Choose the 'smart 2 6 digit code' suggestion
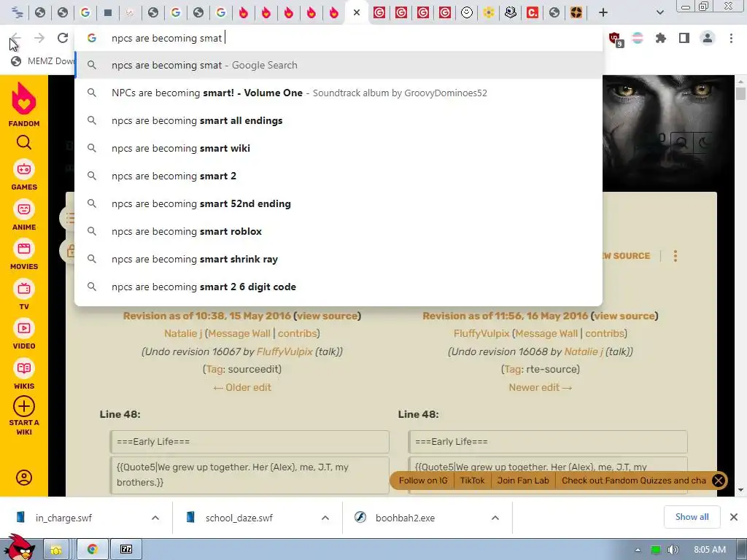This screenshot has width=747, height=560. pos(338,287)
